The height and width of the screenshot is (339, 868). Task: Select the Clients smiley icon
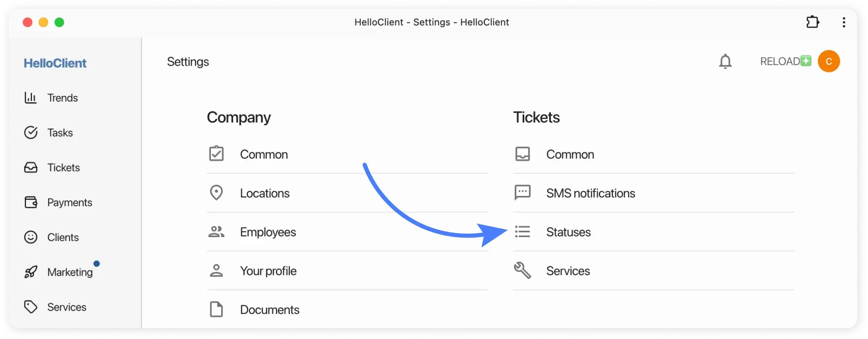point(31,237)
